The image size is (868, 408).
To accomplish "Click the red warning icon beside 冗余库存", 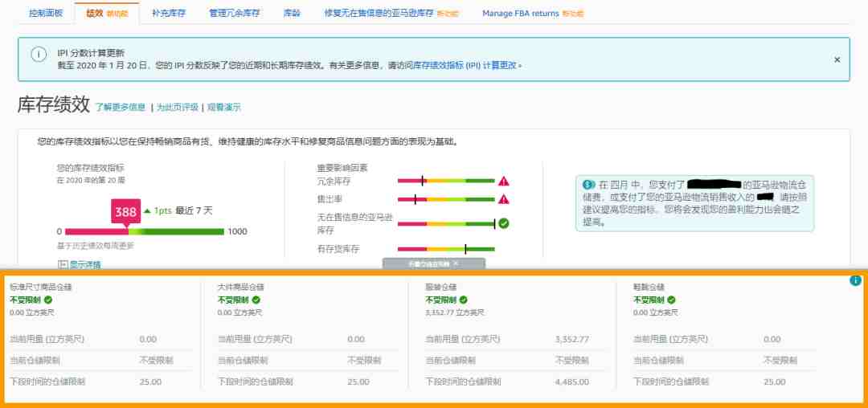I will [x=504, y=182].
